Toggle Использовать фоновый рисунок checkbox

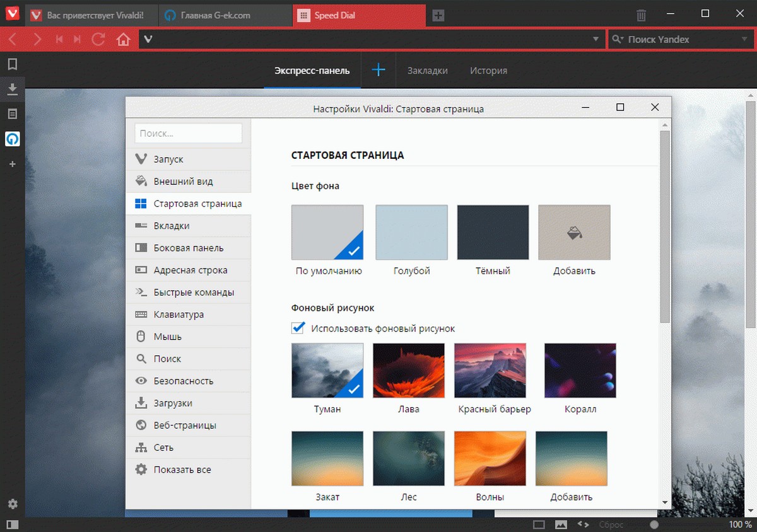pos(298,328)
